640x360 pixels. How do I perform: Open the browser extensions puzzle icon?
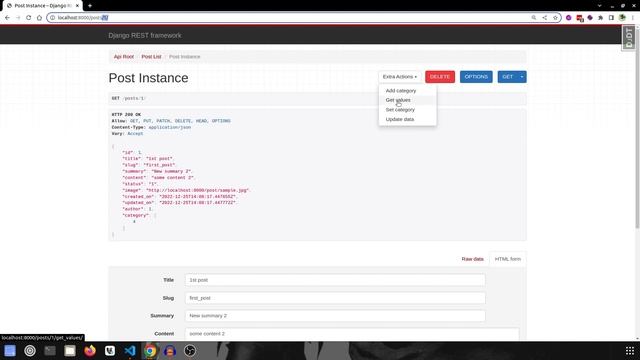point(600,18)
